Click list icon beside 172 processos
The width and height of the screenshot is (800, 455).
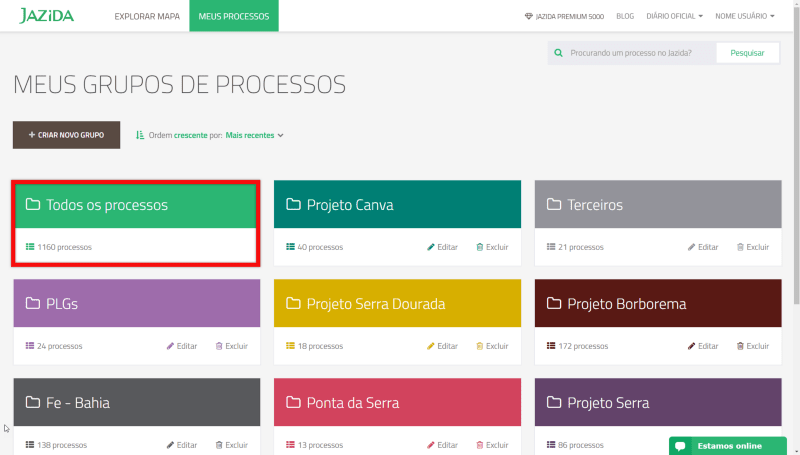coord(551,346)
